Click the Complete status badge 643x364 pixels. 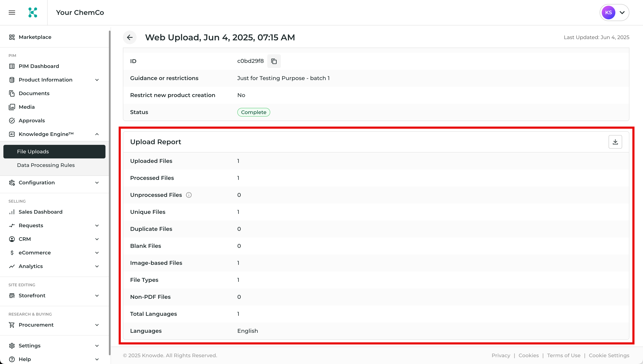click(253, 112)
